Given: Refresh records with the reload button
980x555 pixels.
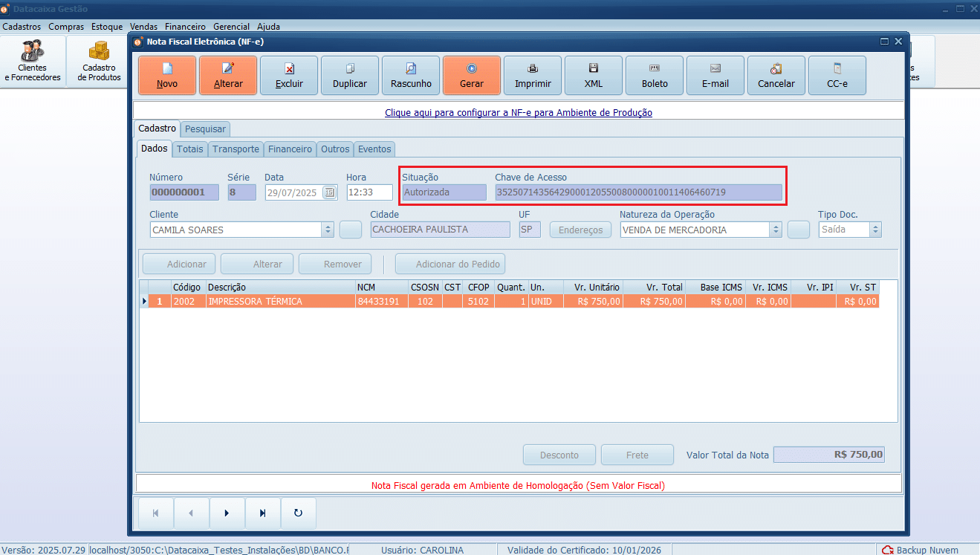Looking at the screenshot, I should point(298,513).
